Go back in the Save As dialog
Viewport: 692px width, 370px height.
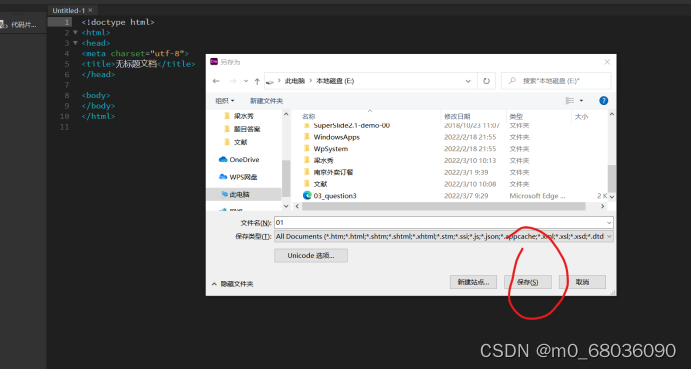(216, 81)
